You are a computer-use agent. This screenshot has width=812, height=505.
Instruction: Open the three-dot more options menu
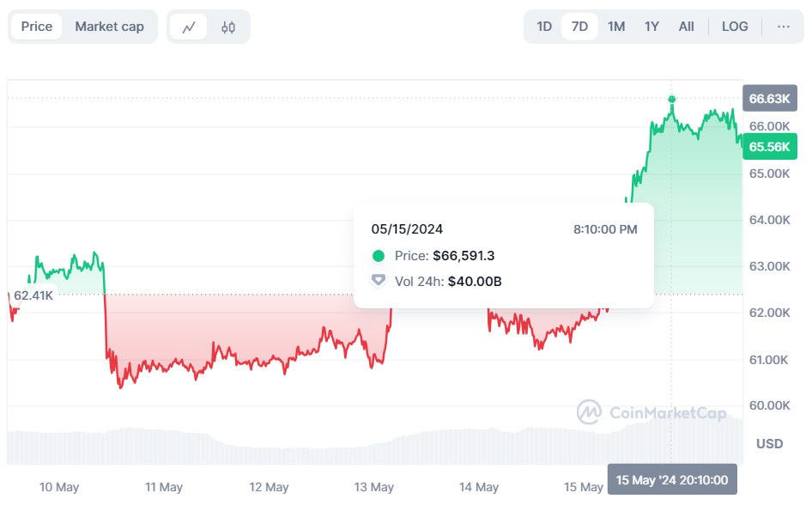tap(783, 27)
